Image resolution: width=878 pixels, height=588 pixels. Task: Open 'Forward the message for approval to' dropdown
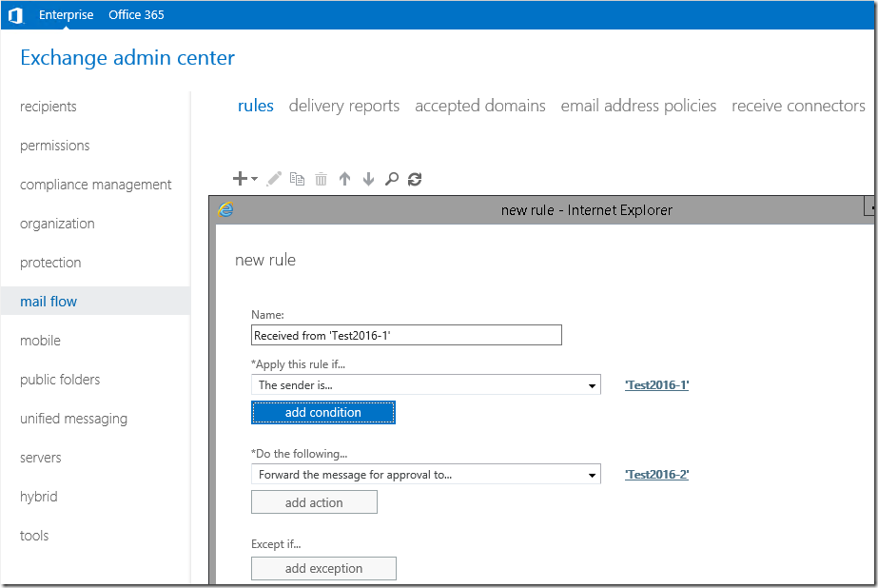[x=425, y=475]
